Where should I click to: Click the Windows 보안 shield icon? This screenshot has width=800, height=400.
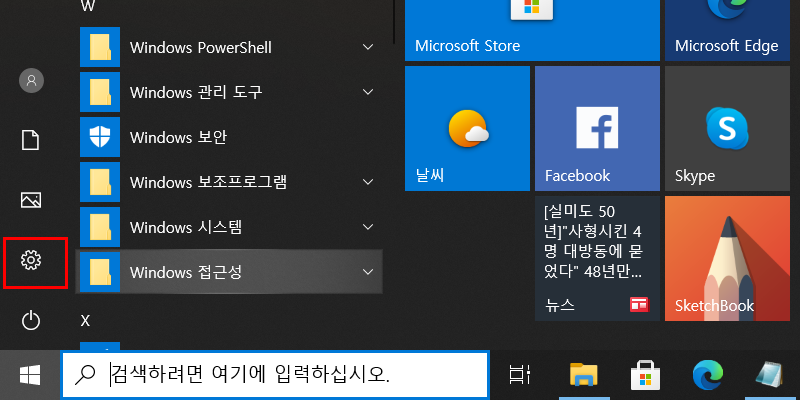100,137
